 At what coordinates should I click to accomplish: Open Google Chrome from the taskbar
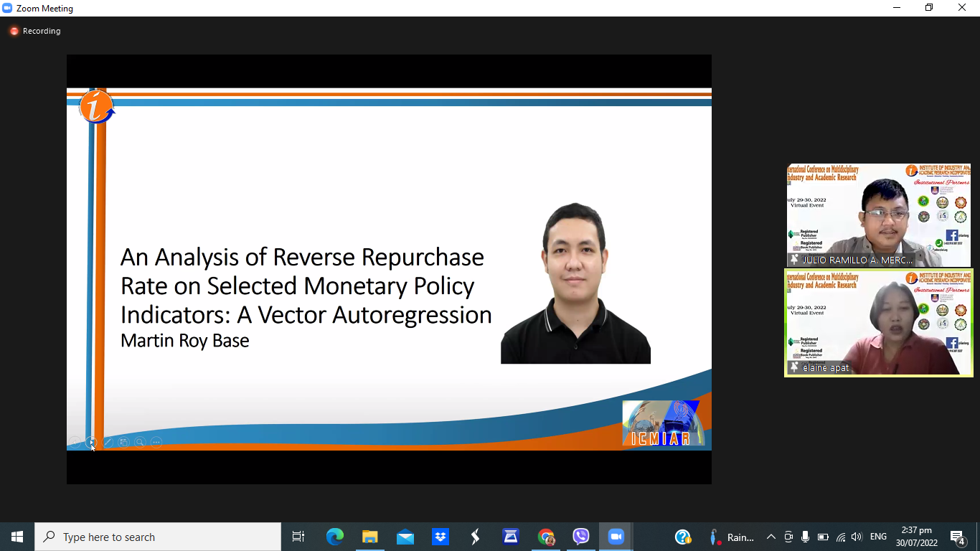tap(546, 537)
